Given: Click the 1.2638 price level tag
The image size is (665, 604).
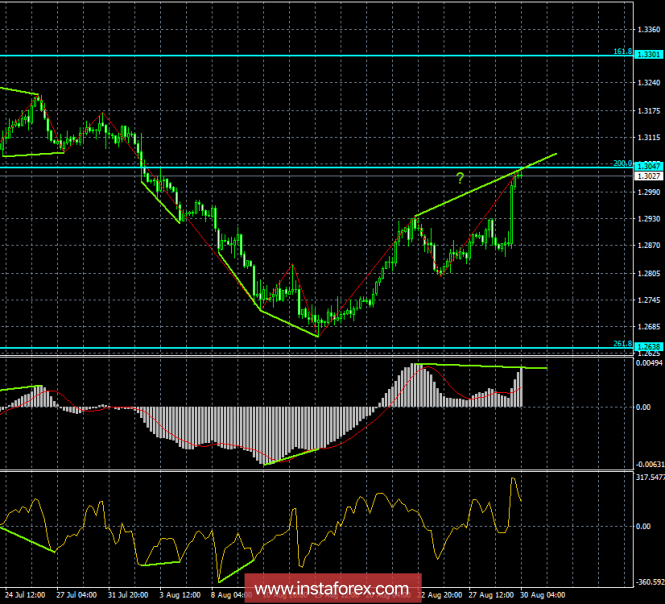Looking at the screenshot, I should tap(649, 347).
